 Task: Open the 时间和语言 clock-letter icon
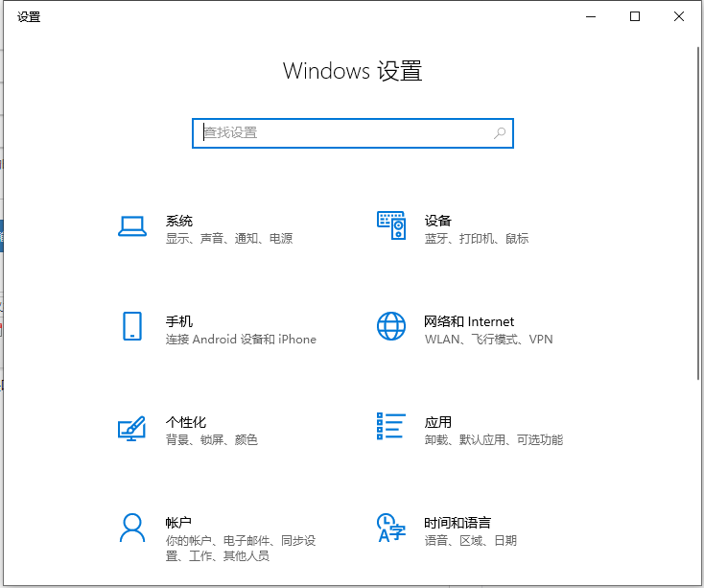(x=391, y=528)
